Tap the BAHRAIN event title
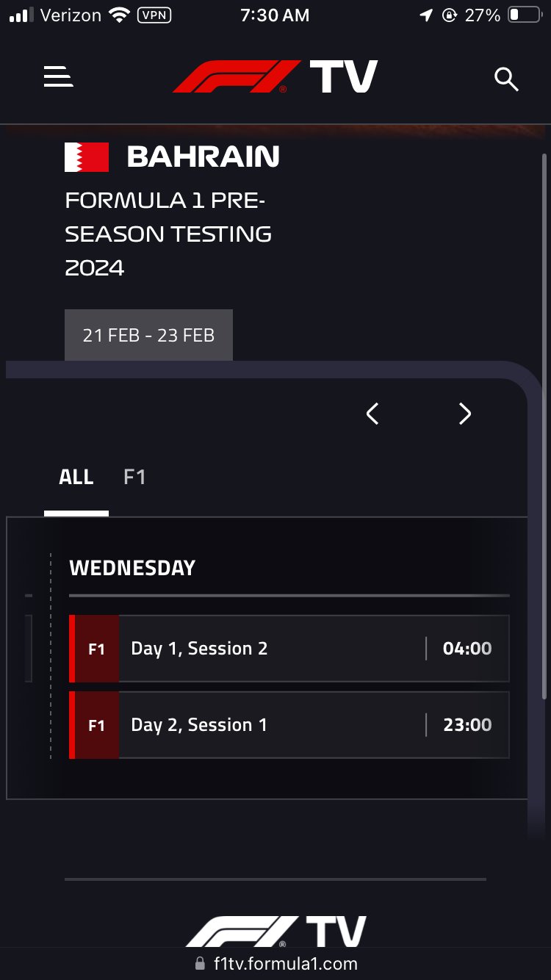The image size is (551, 980). coord(204,156)
